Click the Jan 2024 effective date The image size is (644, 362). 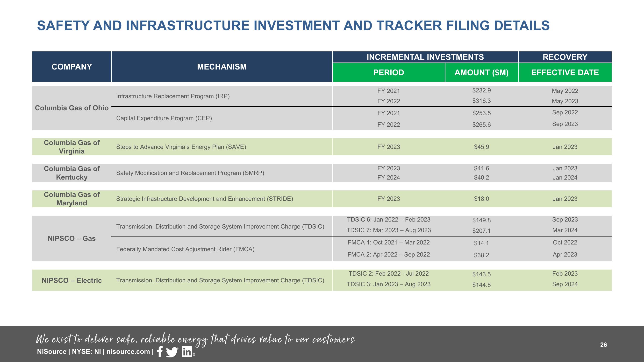[x=565, y=178]
